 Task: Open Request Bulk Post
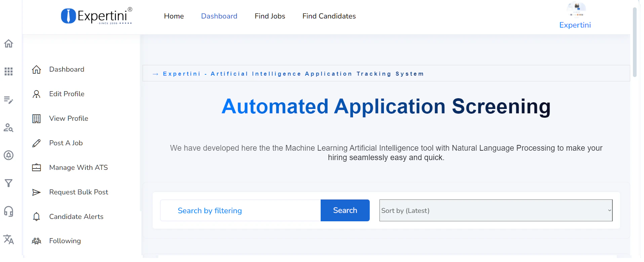79,192
